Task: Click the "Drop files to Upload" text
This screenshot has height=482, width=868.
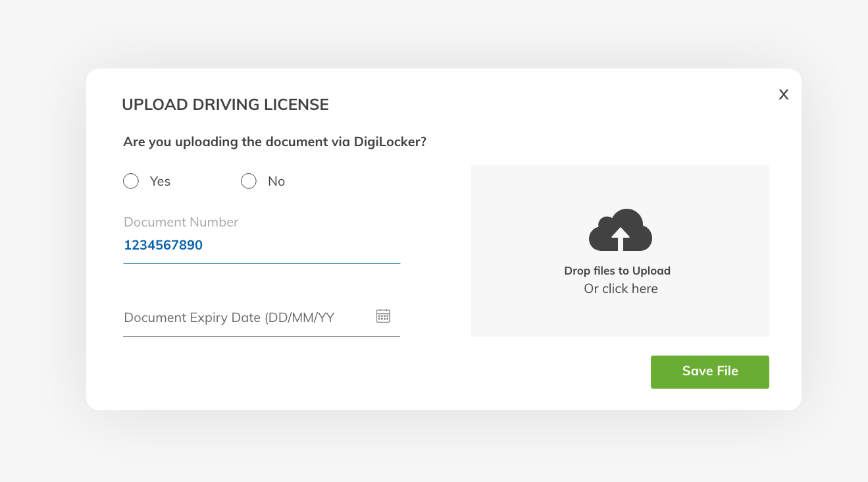Action: [x=617, y=271]
